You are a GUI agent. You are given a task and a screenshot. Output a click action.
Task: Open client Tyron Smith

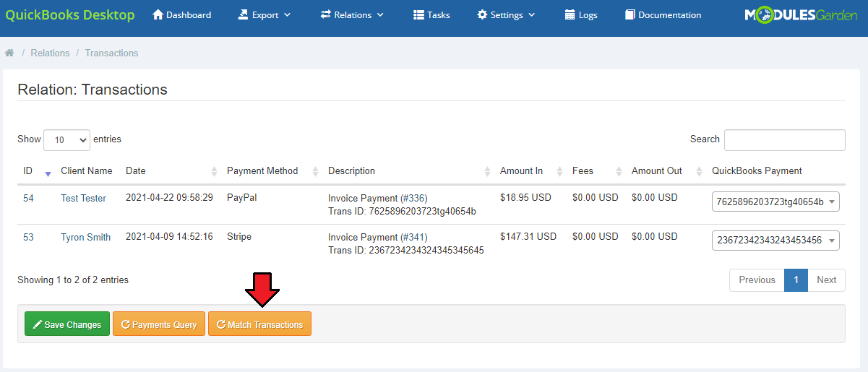coord(85,237)
